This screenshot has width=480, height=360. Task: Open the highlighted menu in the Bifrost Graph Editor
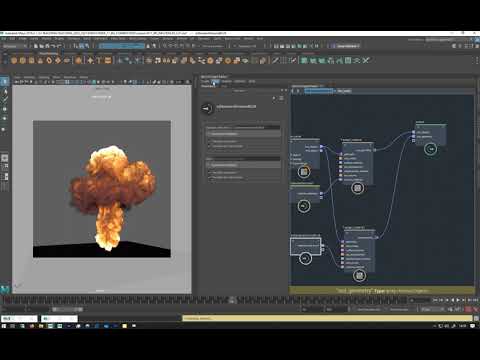(x=215, y=81)
